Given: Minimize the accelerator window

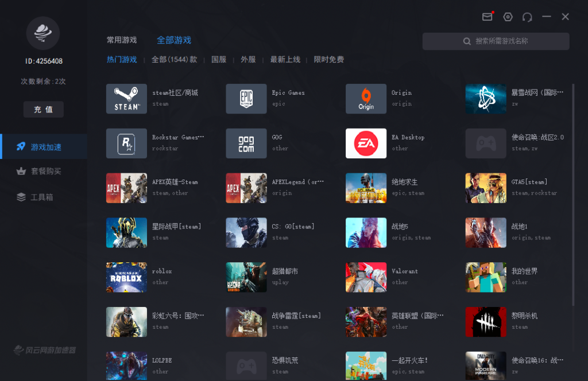Looking at the screenshot, I should point(547,17).
